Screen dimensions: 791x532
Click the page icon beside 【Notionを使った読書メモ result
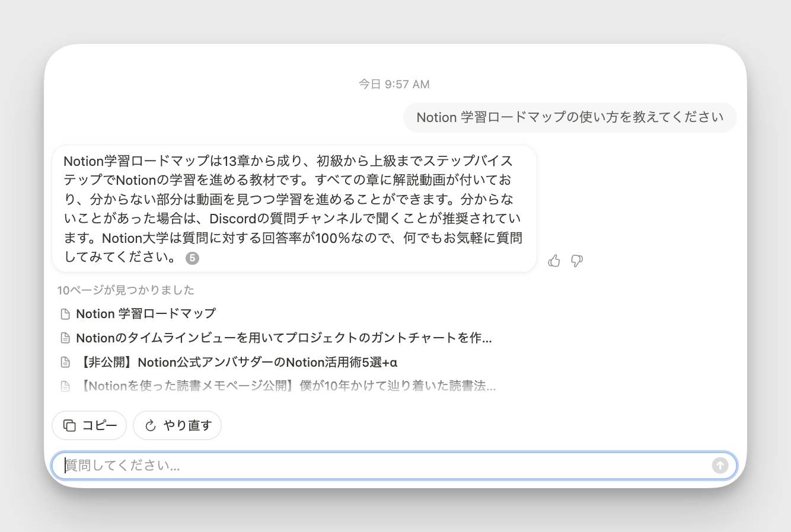coord(65,386)
